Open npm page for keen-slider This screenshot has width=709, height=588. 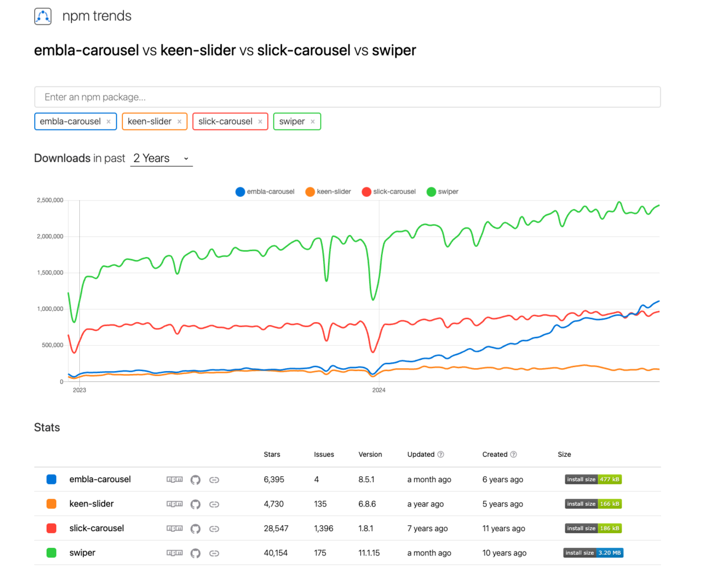point(174,504)
